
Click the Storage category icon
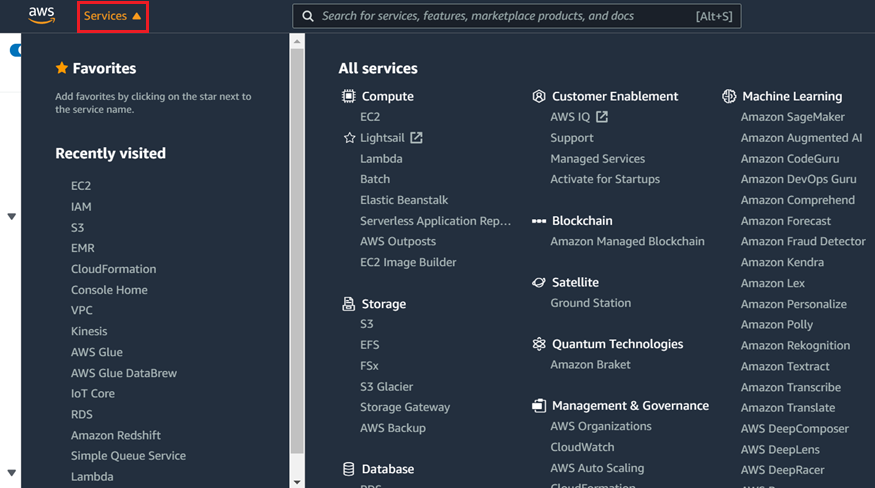click(348, 304)
